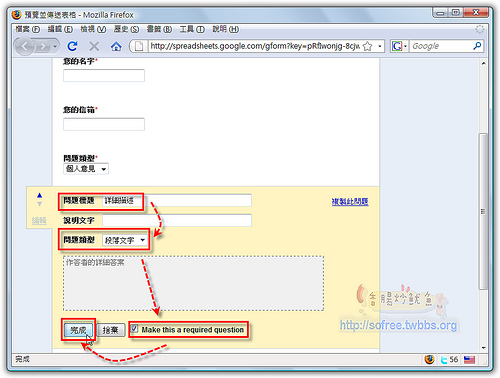Open the 工具 (T) menu
500x378 pixels.
(x=192, y=29)
